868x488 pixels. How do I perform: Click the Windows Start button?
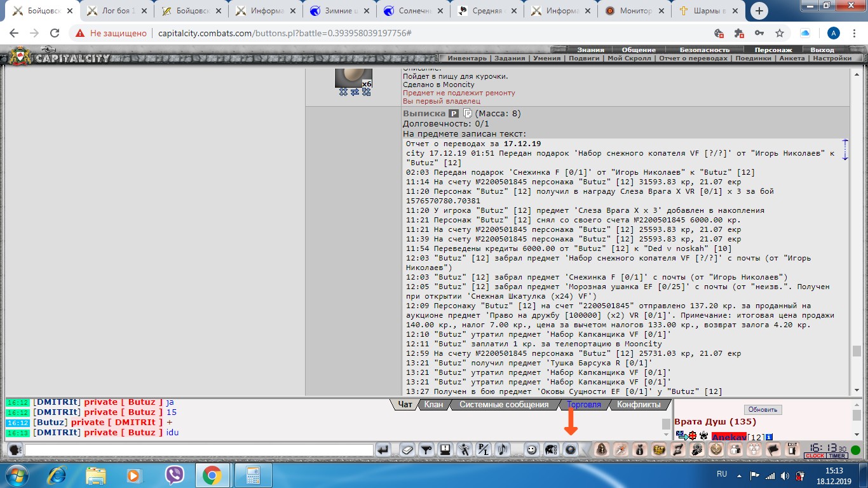coord(16,475)
